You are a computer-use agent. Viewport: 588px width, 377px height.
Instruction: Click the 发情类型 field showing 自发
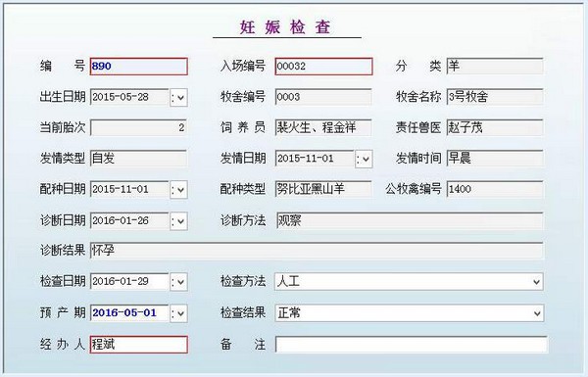pos(138,159)
